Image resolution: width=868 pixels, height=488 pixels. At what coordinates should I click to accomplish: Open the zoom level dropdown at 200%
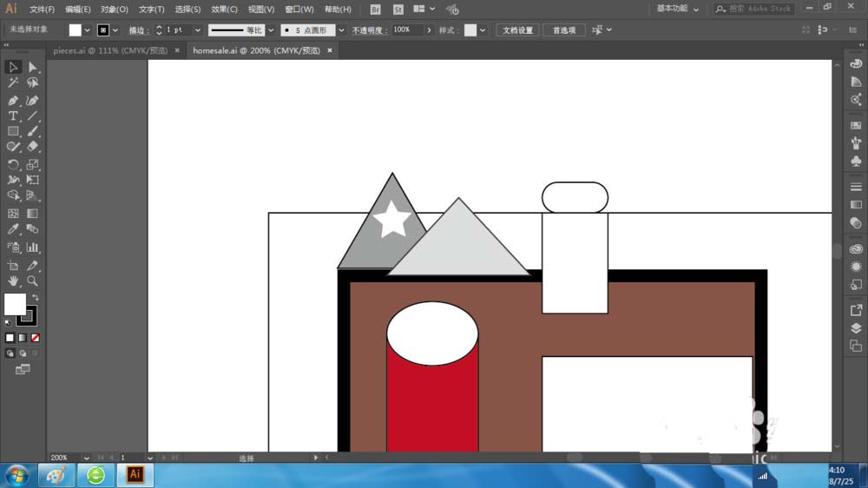pos(88,458)
